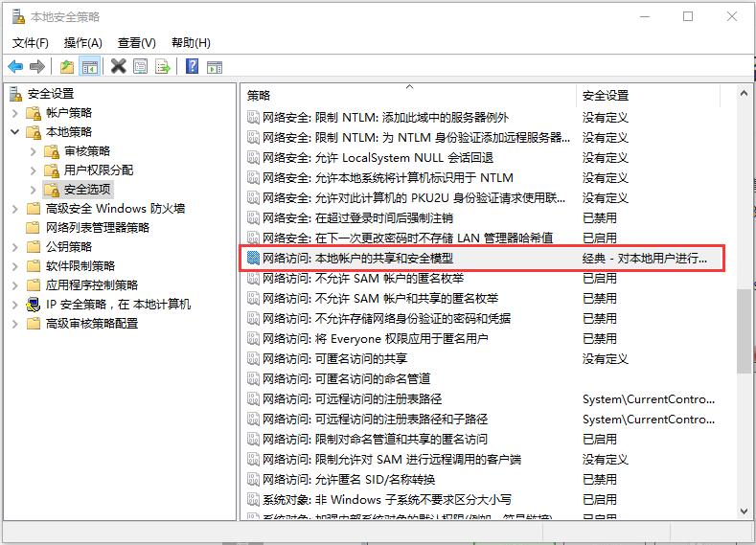756x545 pixels.
Task: Collapse the 本地策略 tree node
Action: coord(15,132)
